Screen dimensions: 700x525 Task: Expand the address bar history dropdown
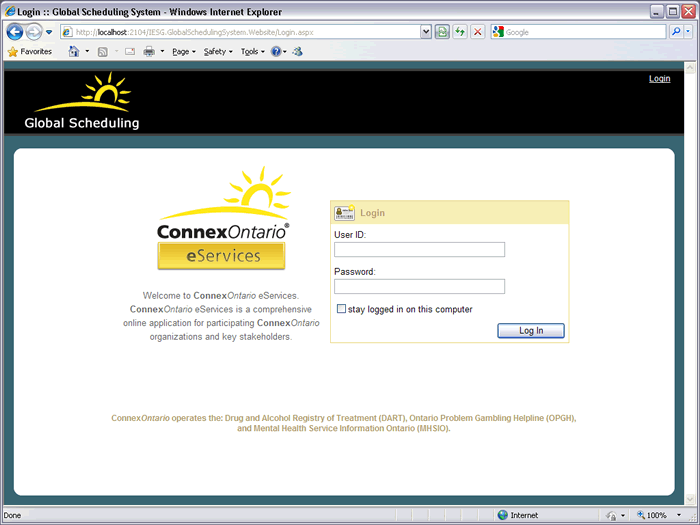click(426, 32)
